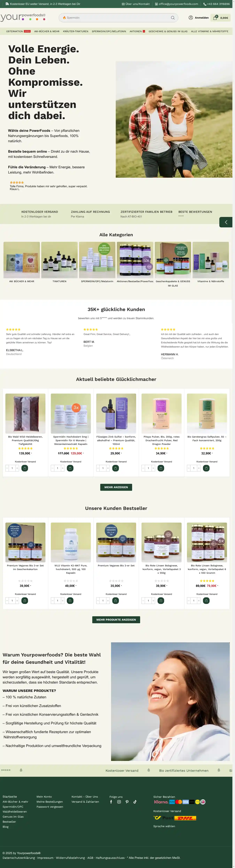
Task: Open the shopping cart icon
Action: [x=215, y=18]
